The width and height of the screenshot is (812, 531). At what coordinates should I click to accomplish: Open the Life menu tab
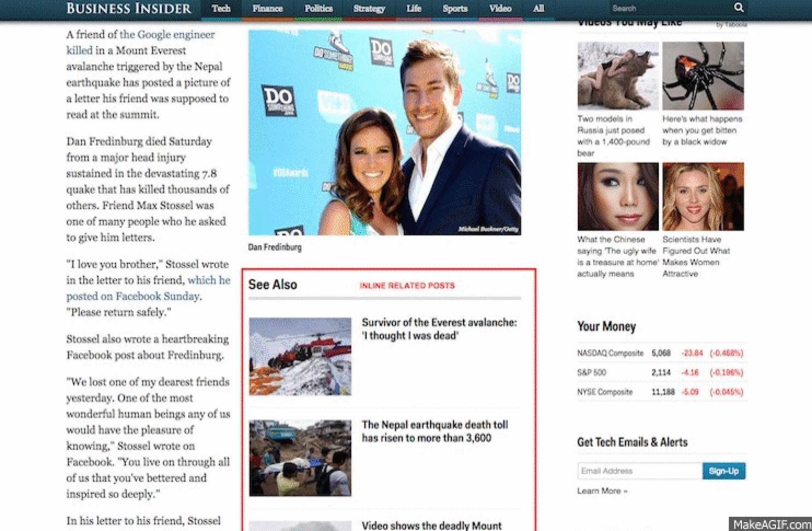point(414,8)
